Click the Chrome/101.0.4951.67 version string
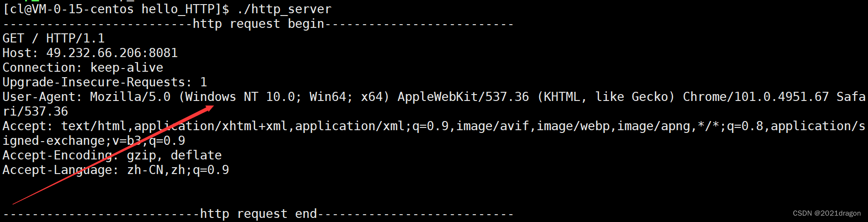 click(x=755, y=97)
